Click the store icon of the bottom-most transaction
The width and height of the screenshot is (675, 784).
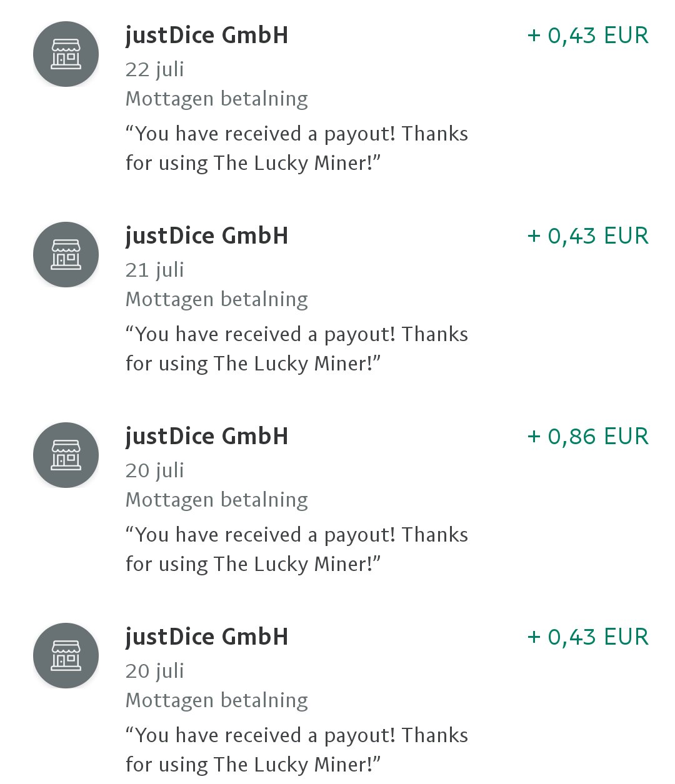[x=66, y=656]
